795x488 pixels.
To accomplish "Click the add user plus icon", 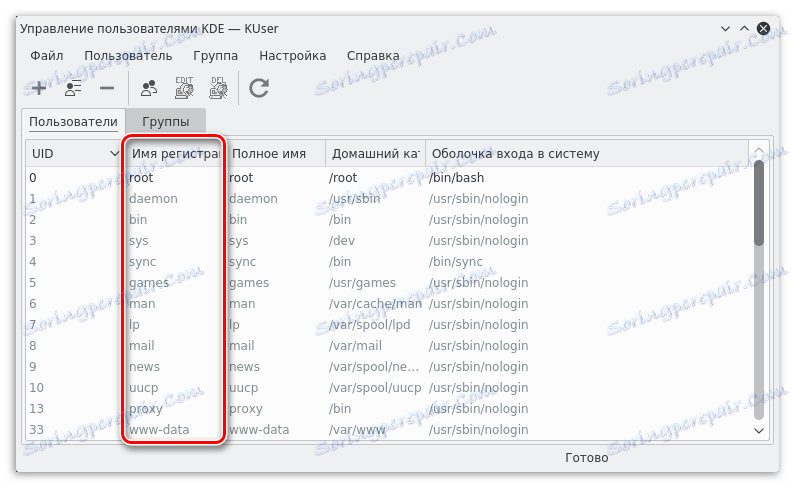I will click(x=39, y=88).
